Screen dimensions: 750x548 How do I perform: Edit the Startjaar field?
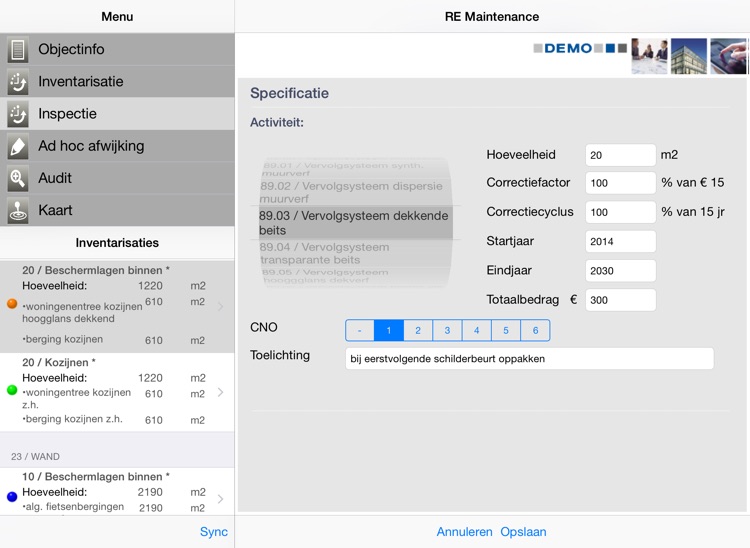coord(620,241)
